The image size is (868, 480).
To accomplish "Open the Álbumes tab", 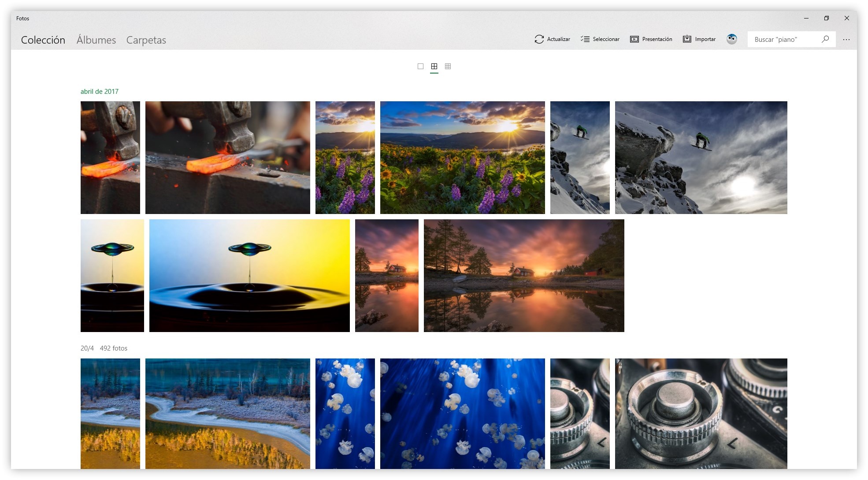I will tap(96, 40).
